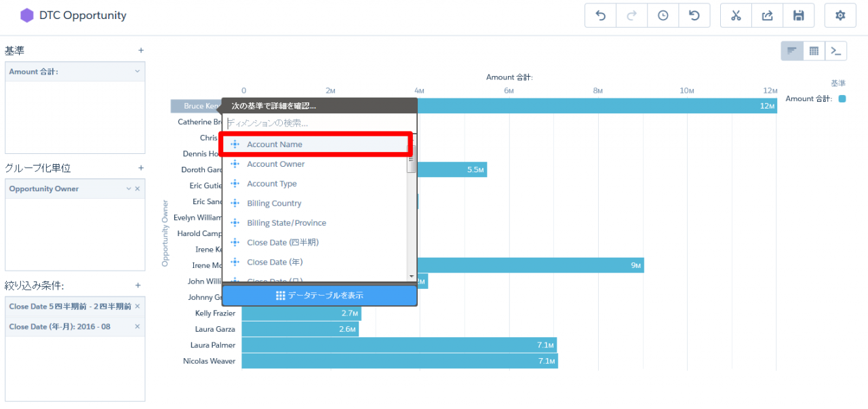The height and width of the screenshot is (409, 868).
Task: Select Account Owner in the dimension list
Action: (315, 164)
